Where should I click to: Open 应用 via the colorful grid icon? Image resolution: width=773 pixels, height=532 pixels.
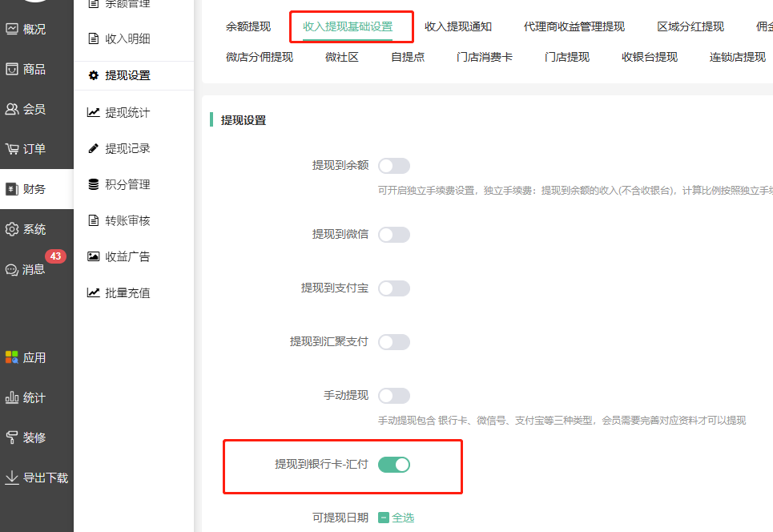12,357
